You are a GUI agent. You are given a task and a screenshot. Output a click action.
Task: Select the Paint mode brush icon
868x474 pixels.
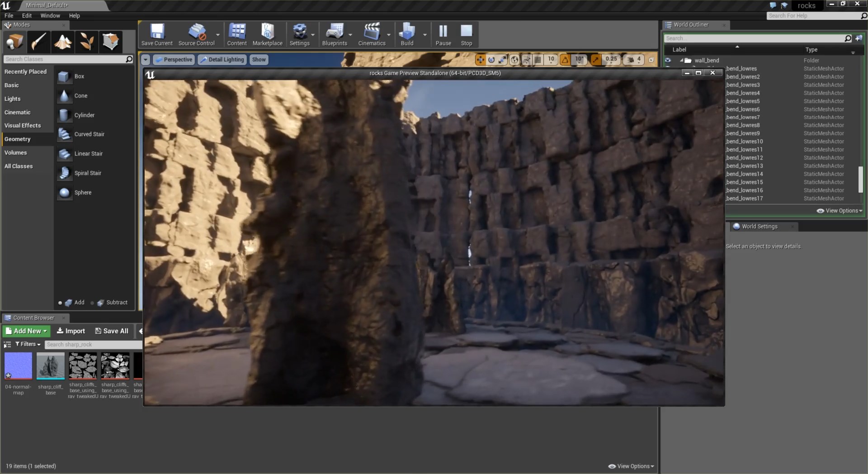coord(39,42)
